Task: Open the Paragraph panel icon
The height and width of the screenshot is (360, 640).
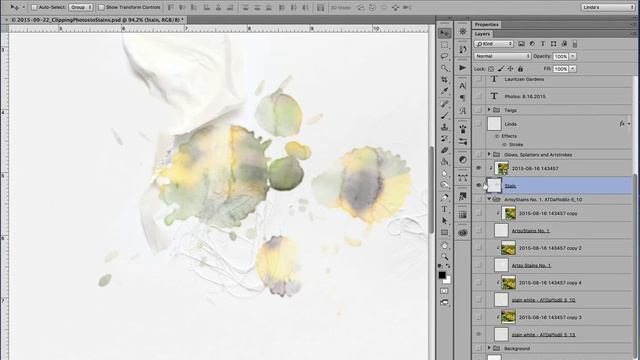Action: 462,98
